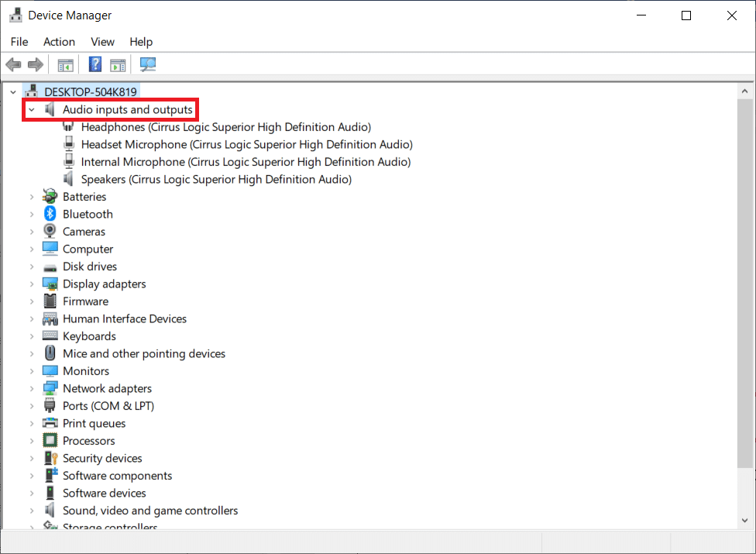Expand the Batteries chevron

tap(31, 197)
